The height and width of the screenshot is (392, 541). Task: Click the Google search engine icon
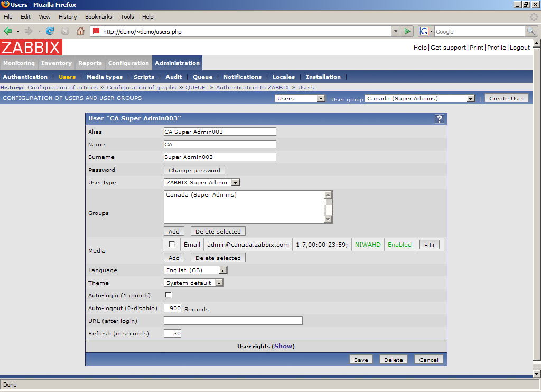[424, 31]
